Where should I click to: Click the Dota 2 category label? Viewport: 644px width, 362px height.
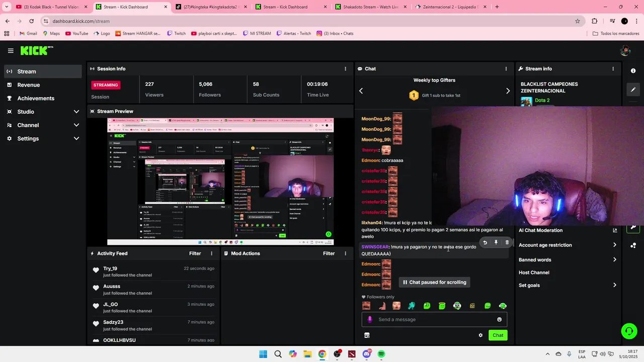542,101
